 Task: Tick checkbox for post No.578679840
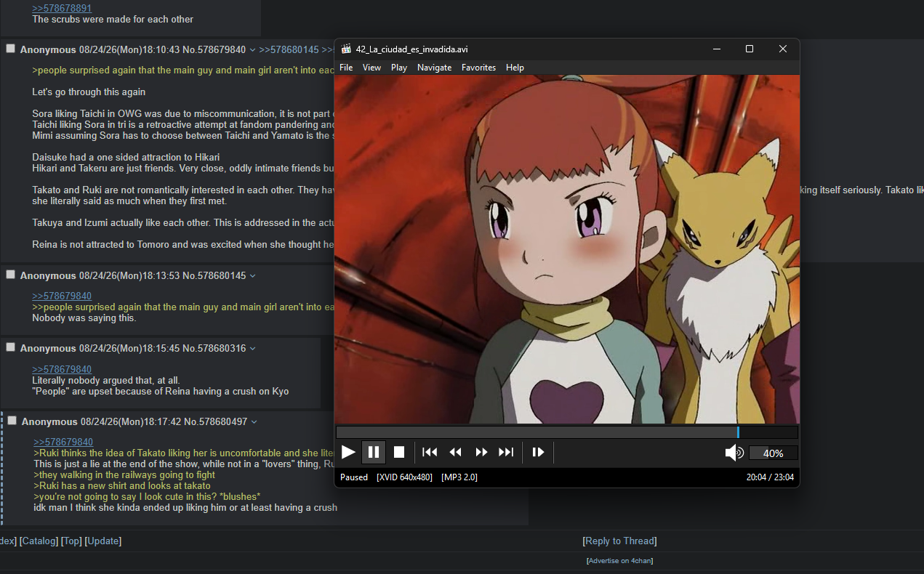pyautogui.click(x=10, y=49)
